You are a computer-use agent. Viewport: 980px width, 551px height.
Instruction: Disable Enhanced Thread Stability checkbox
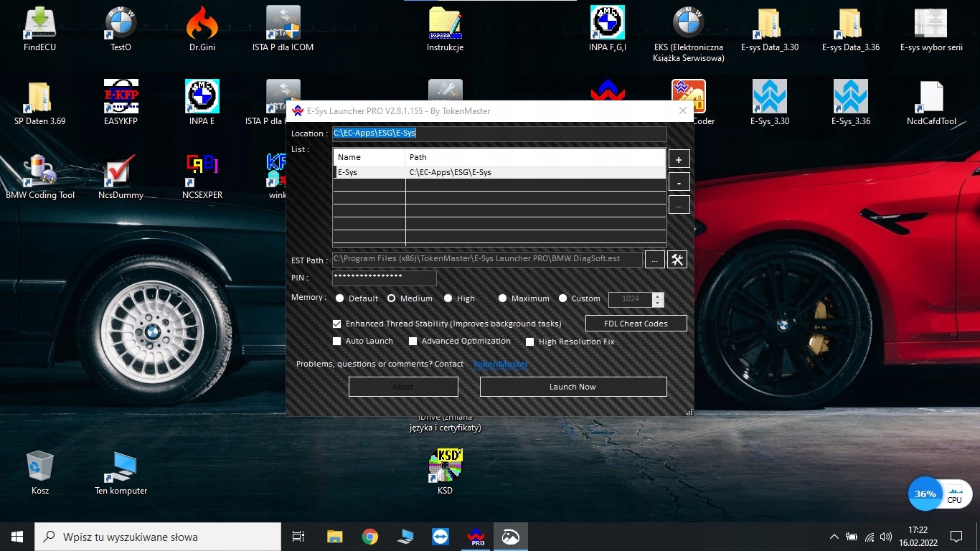click(x=337, y=324)
